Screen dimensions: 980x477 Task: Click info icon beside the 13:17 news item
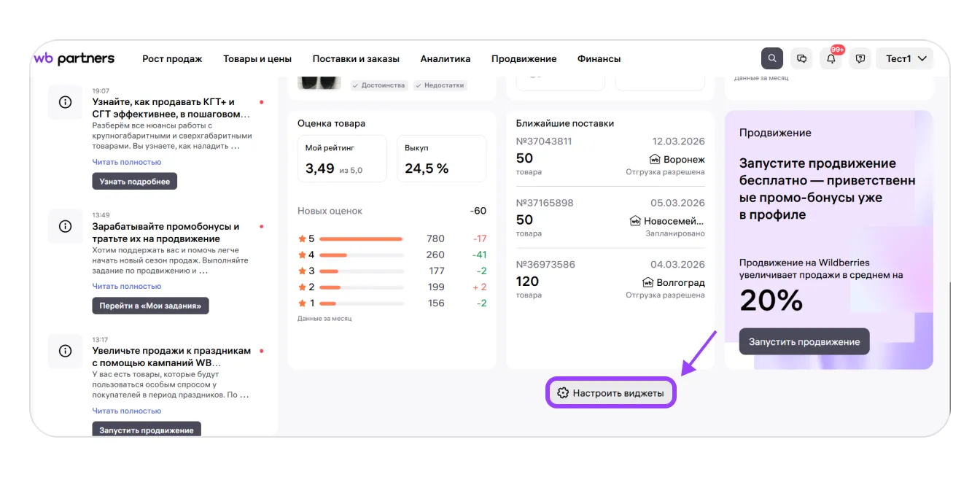coord(65,351)
